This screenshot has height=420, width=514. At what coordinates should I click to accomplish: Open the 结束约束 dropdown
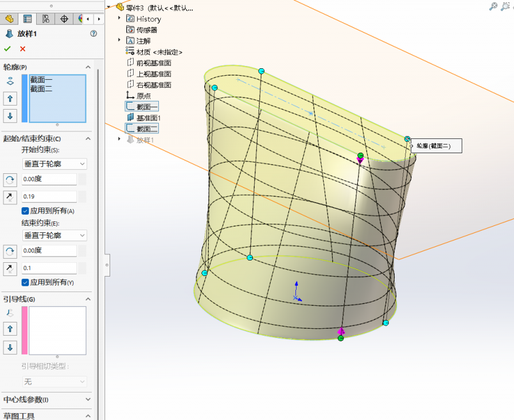(x=54, y=235)
